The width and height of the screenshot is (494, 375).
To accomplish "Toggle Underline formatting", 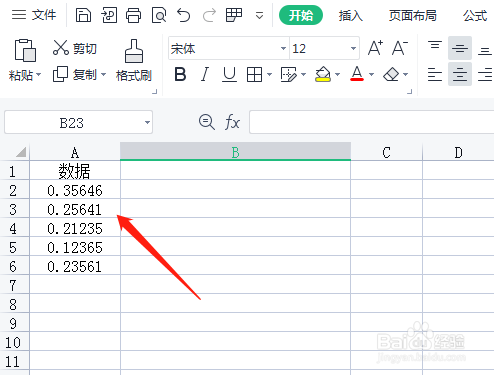I will click(229, 74).
